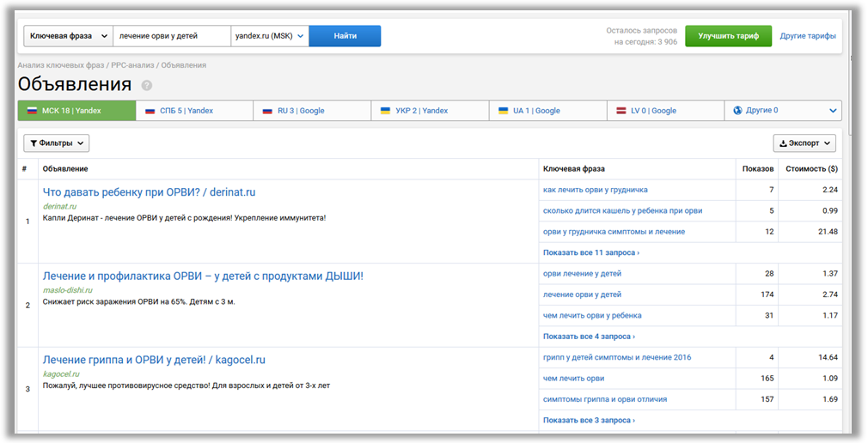The width and height of the screenshot is (868, 443).
Task: Click the maslo-dishi.ru URL
Action: coord(68,290)
